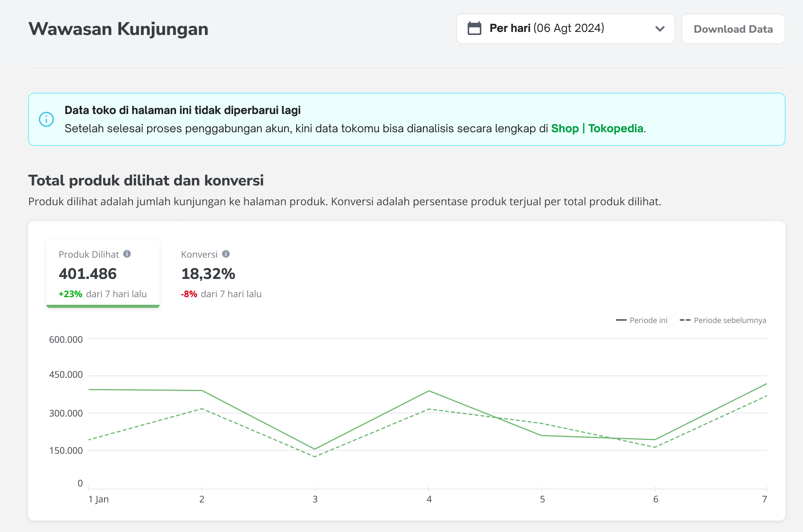The width and height of the screenshot is (803, 532).
Task: Click dashed line icon for Periode sebelumnya
Action: [685, 320]
